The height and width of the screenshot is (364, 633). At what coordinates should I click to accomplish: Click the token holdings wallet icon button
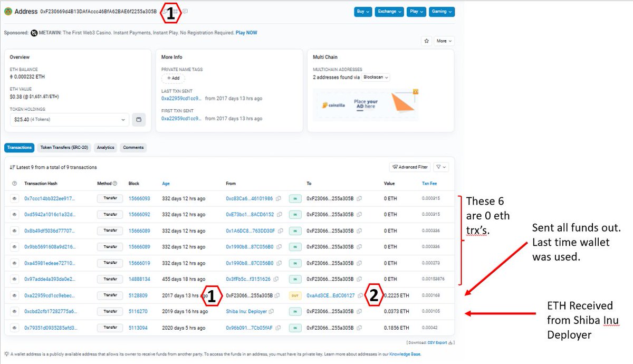coord(139,120)
